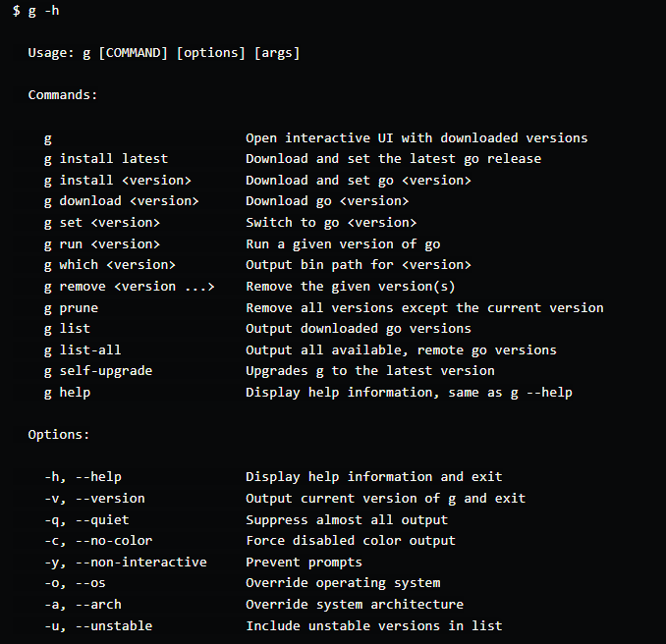Click the 'Commands:' heading text
Viewport: 666px width, 644px height.
(63, 95)
